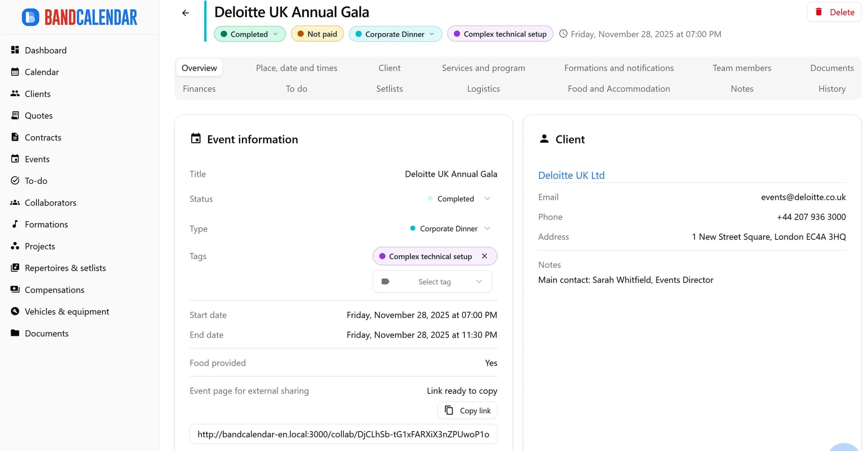Open Compensations via its sidebar icon
Screen dimensions: 868x451
(15, 289)
